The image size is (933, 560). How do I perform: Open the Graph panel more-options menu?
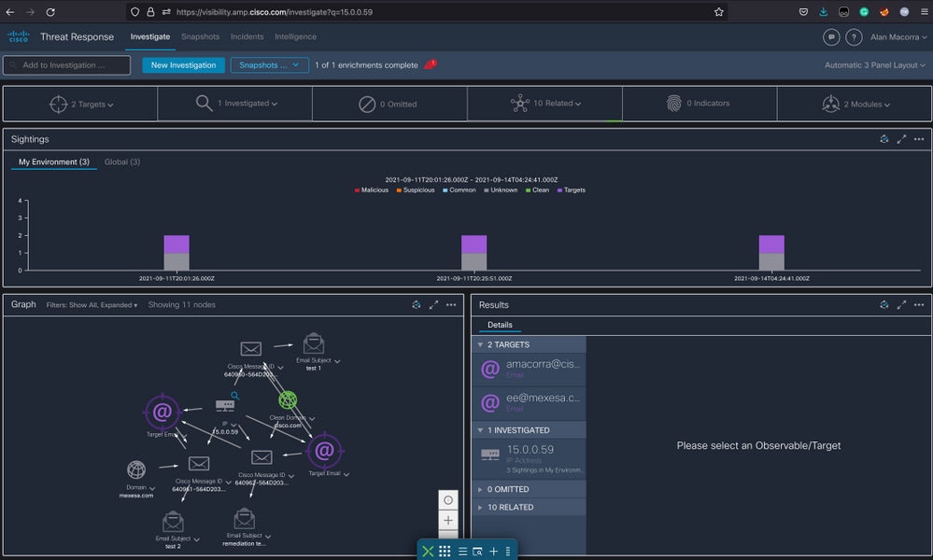point(451,305)
